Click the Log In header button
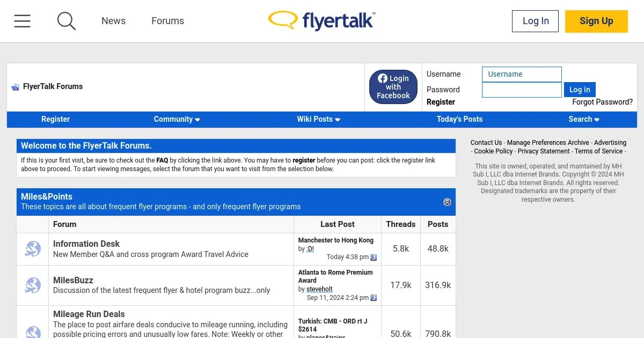The image size is (644, 338). [x=536, y=21]
